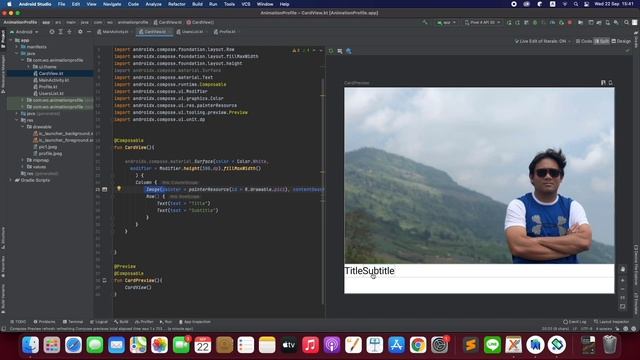Switch to the MainActivity.kt editor tab
Image resolution: width=640 pixels, height=360 pixels.
[113, 32]
